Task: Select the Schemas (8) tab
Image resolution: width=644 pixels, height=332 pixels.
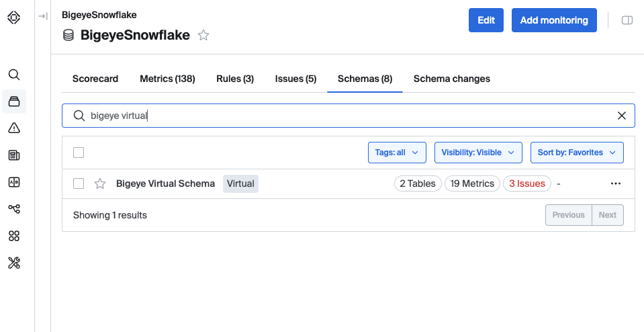Action: point(365,79)
